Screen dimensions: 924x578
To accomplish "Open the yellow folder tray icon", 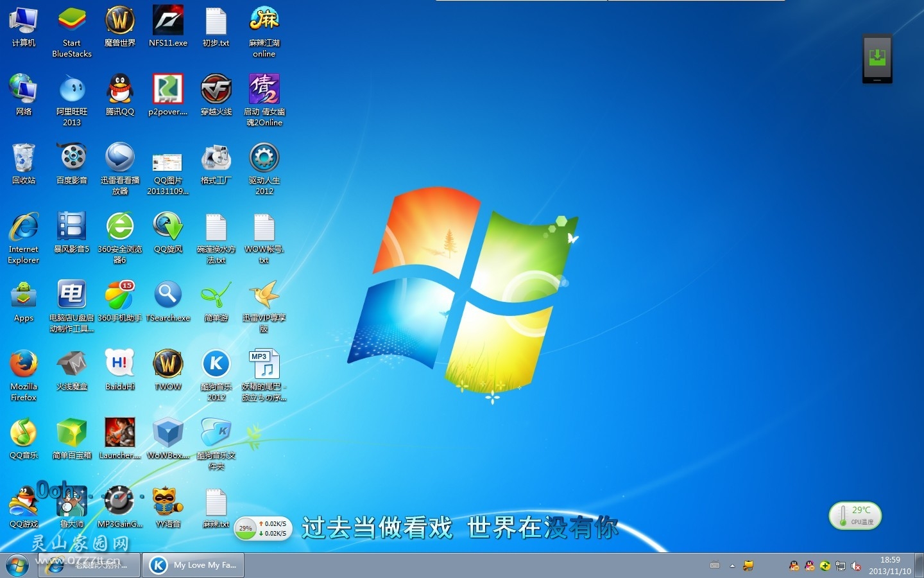I will click(x=748, y=566).
